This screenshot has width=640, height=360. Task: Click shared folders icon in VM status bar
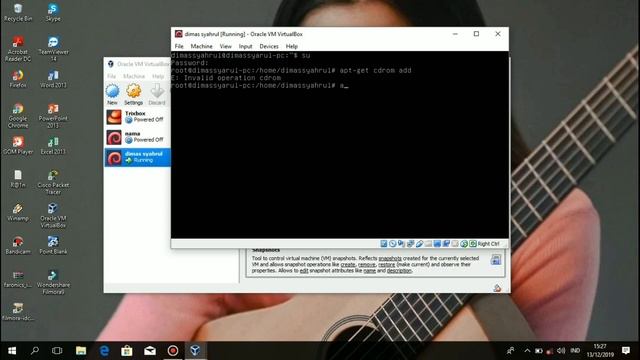coord(428,244)
